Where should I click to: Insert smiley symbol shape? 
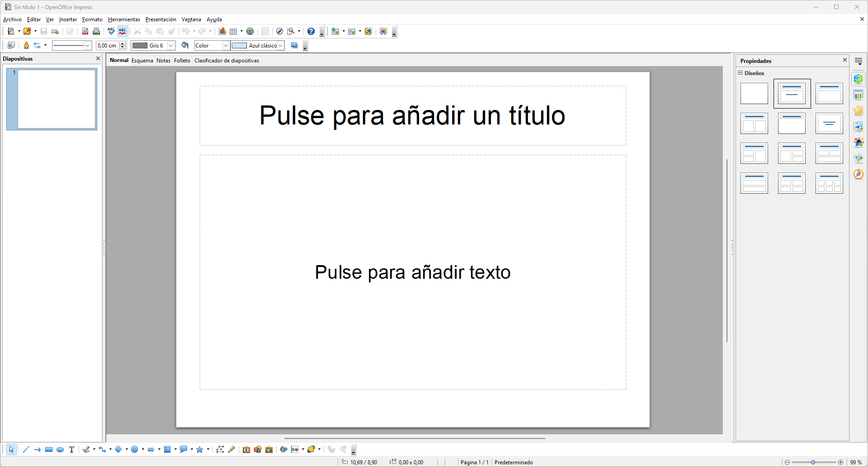coord(134,449)
